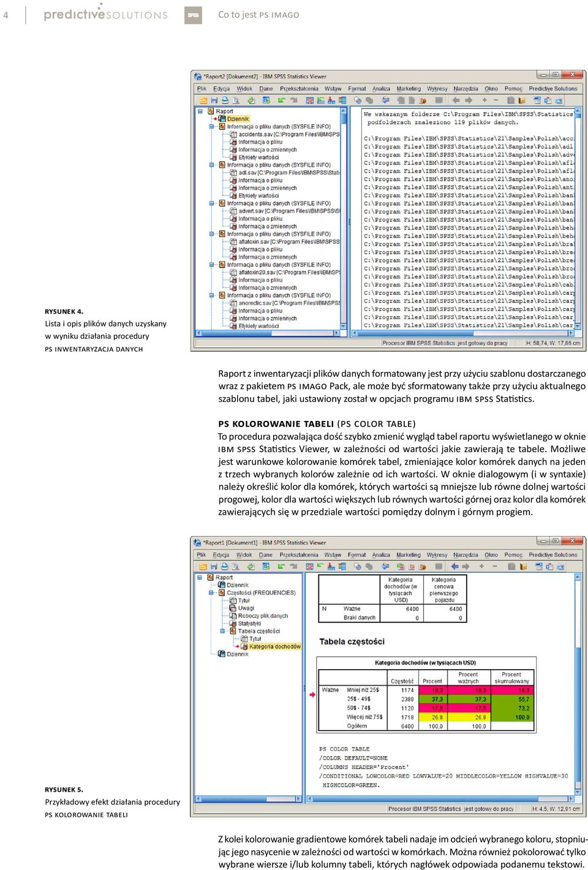Screen dimensions: 588x870
Task: Select accidents.sav item in outline tree
Action: (288, 134)
